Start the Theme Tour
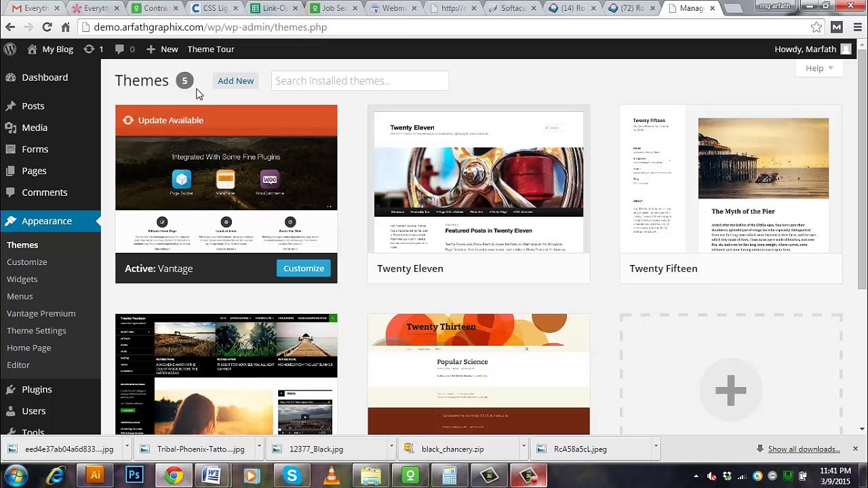The height and width of the screenshot is (488, 868). [211, 49]
